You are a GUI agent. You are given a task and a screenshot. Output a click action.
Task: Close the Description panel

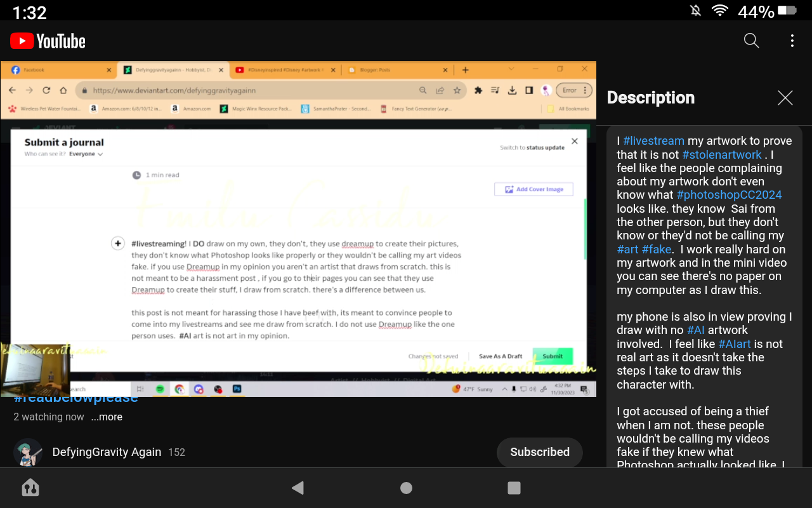(x=785, y=98)
